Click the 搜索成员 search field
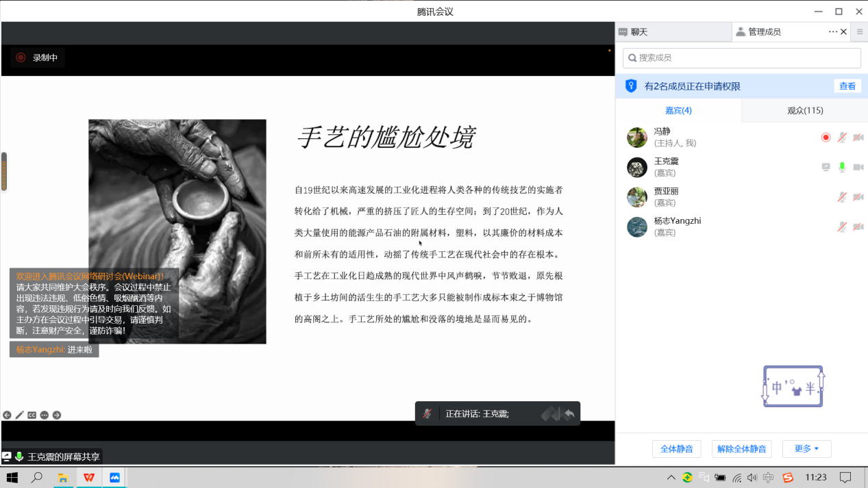This screenshot has height=488, width=868. (741, 57)
